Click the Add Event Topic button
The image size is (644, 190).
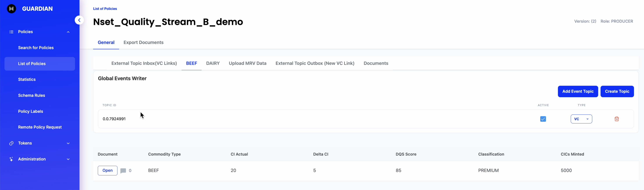tap(578, 91)
